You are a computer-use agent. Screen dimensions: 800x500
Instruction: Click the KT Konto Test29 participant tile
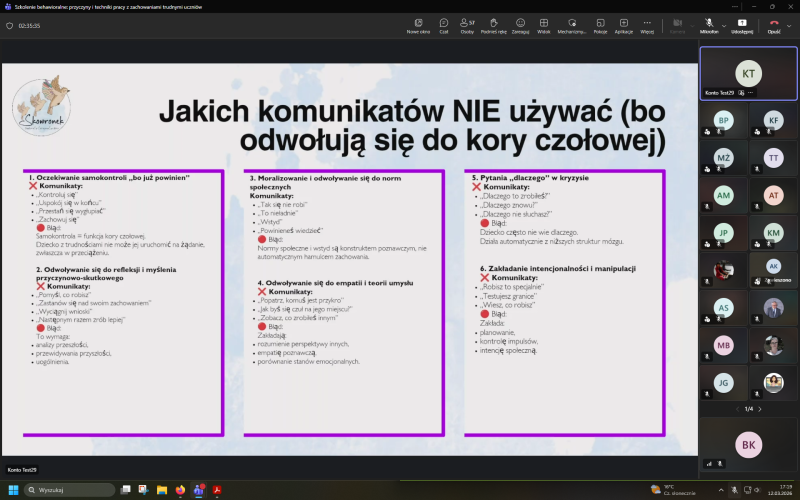(x=748, y=73)
